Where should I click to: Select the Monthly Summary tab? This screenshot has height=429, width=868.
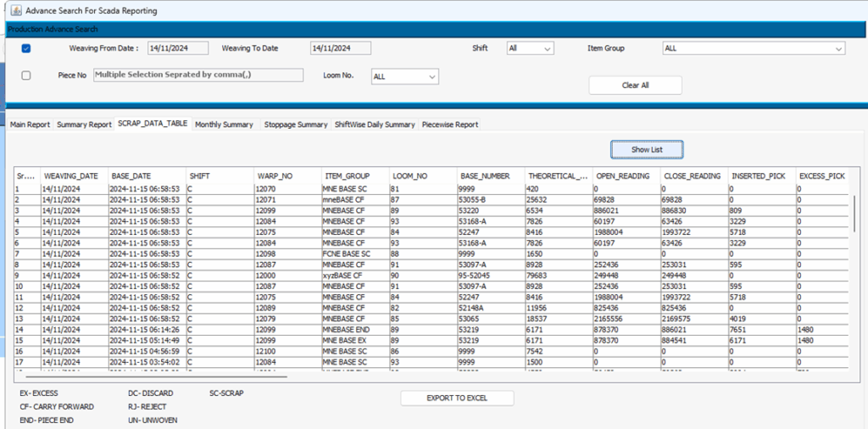[x=224, y=125]
